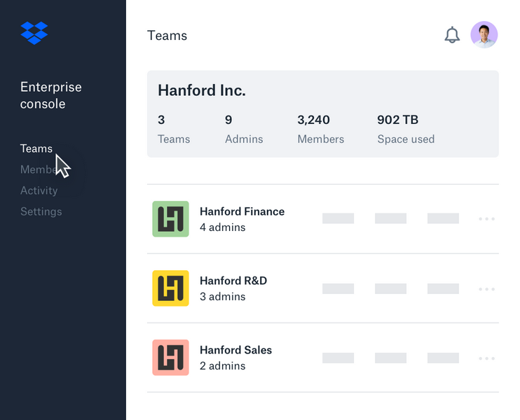Select Teams in the sidebar
Screen dimensions: 520x420
(x=36, y=148)
